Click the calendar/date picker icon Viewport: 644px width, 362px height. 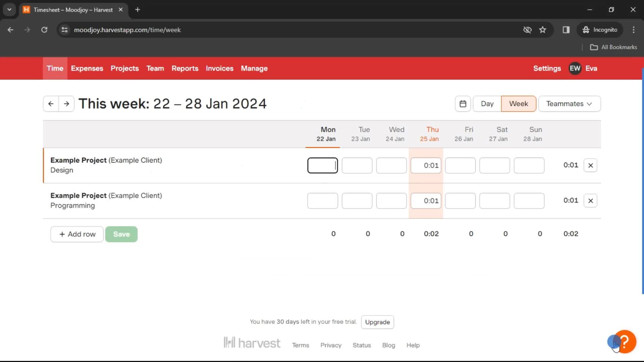(x=463, y=104)
